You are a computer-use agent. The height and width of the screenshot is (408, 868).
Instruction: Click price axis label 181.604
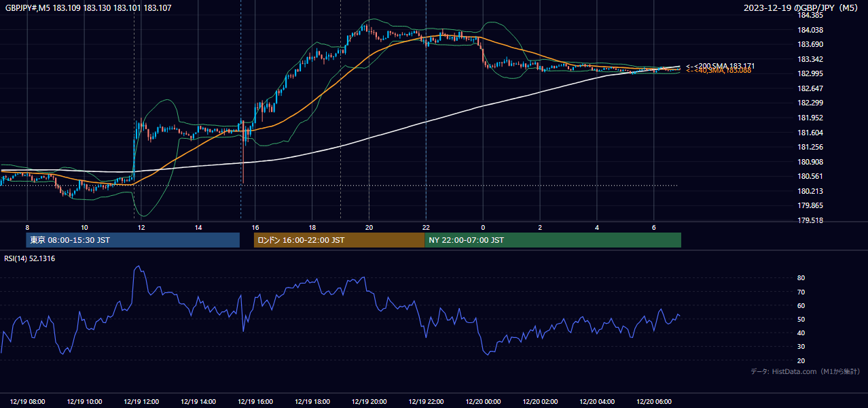pos(810,133)
